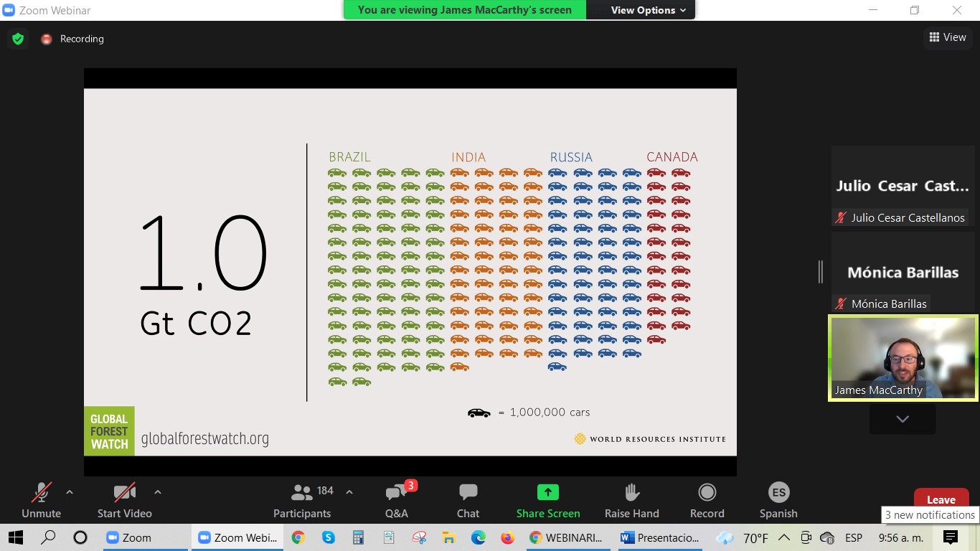Open the View layout menu

947,37
